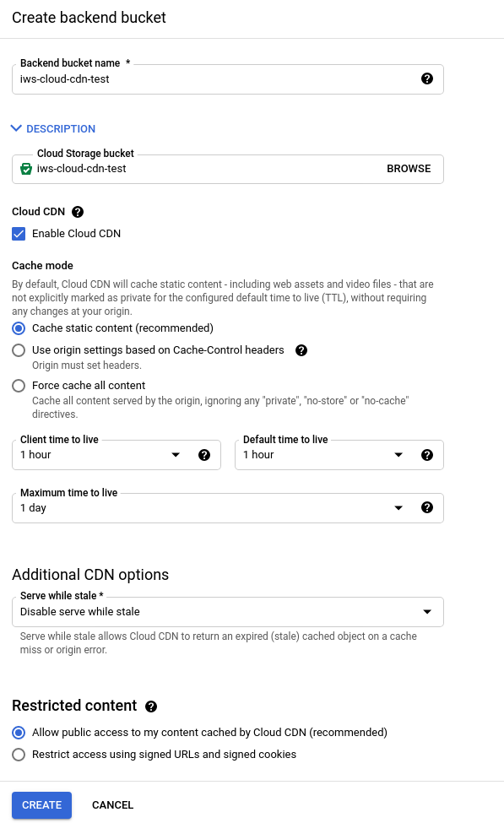
Task: Click the Cloud CDN help icon
Action: tap(78, 212)
